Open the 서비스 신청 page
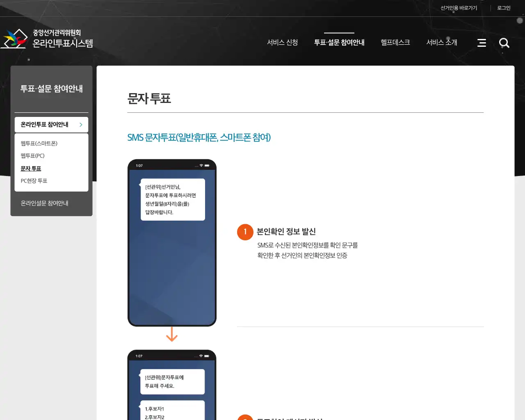 [283, 42]
